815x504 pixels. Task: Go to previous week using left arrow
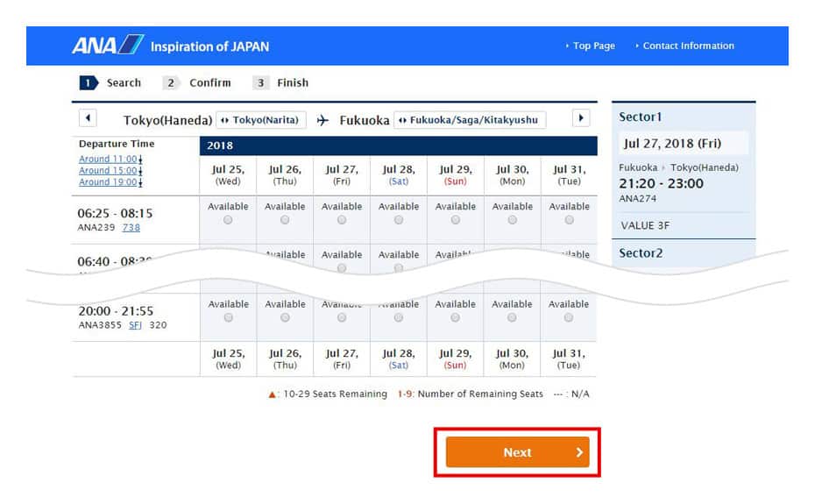tap(88, 118)
